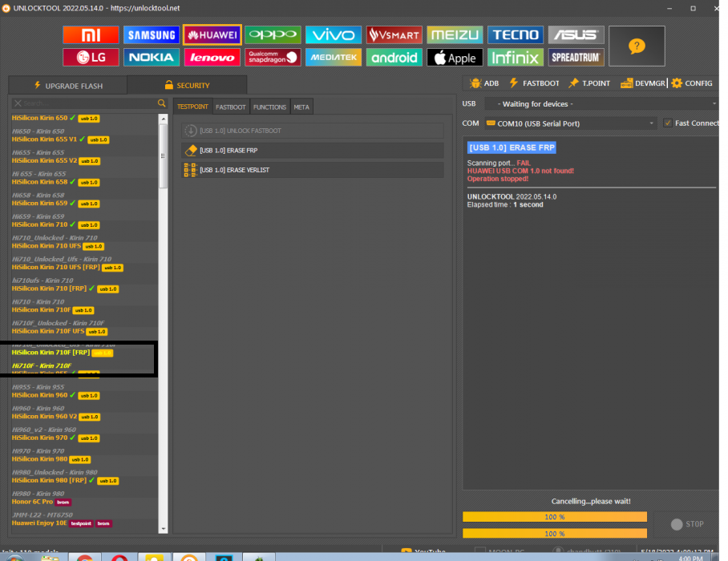Image resolution: width=728 pixels, height=561 pixels.
Task: Pick the Infinix brand logo
Action: tap(516, 58)
